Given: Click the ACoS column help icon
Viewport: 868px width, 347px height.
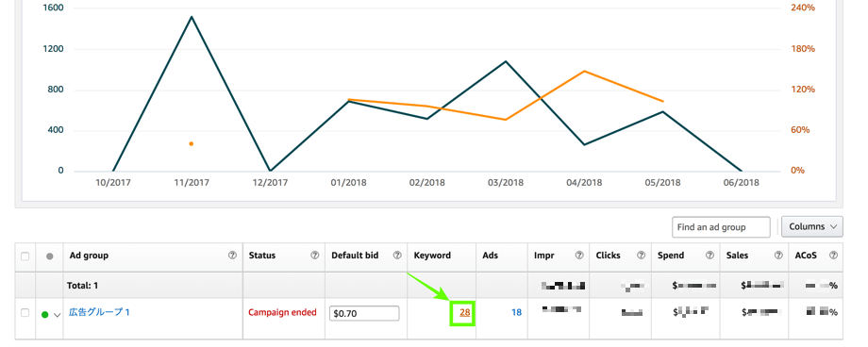Looking at the screenshot, I should pyautogui.click(x=833, y=256).
